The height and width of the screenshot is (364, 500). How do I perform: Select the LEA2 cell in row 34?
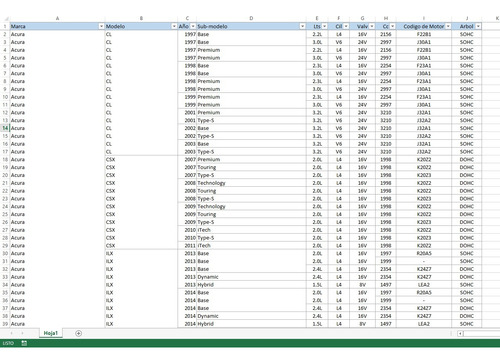coord(424,285)
